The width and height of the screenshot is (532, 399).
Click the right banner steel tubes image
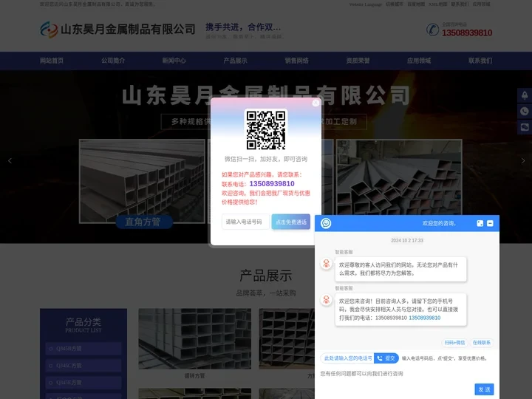(x=399, y=177)
